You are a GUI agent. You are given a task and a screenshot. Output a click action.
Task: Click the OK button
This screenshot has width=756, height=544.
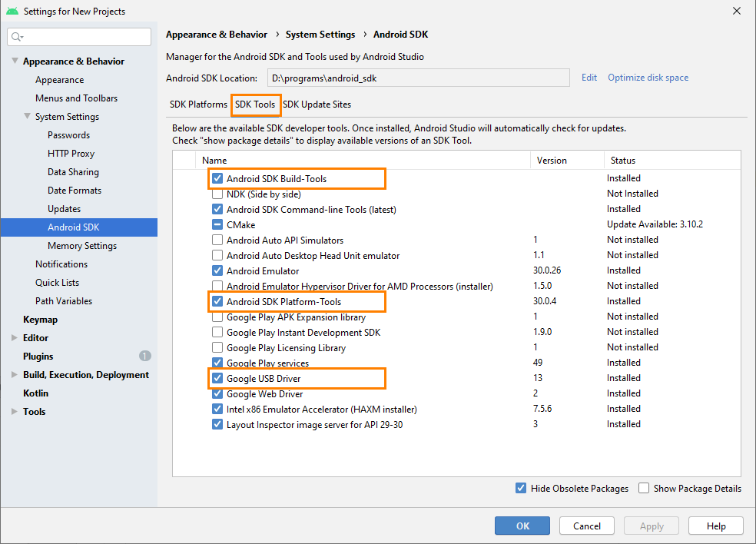coord(522,526)
